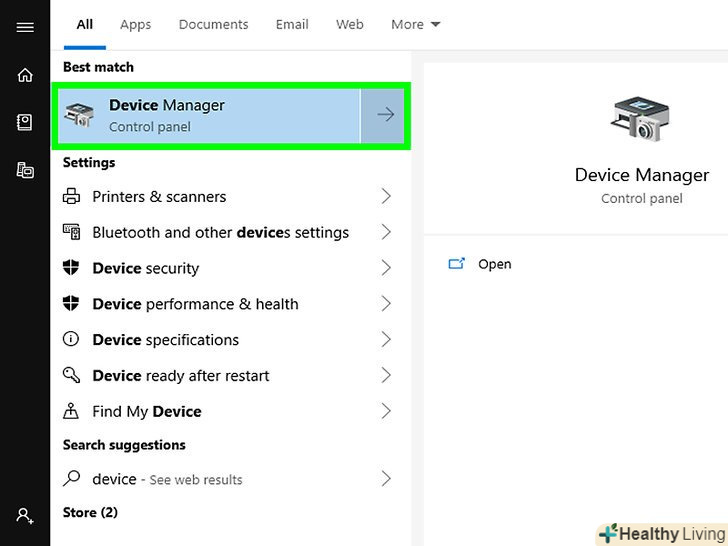Viewport: 728px width, 546px height.
Task: Expand Device ready after restart chevron
Action: [386, 375]
